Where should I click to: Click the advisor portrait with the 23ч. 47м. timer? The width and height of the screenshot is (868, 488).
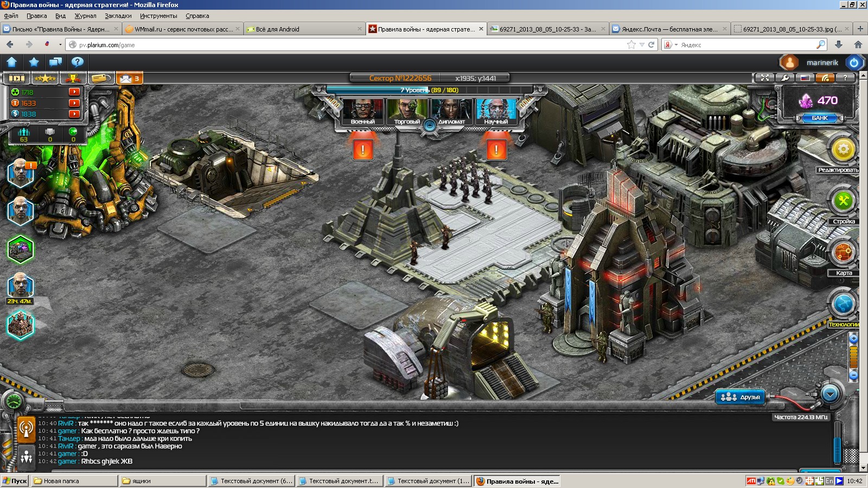coord(21,288)
